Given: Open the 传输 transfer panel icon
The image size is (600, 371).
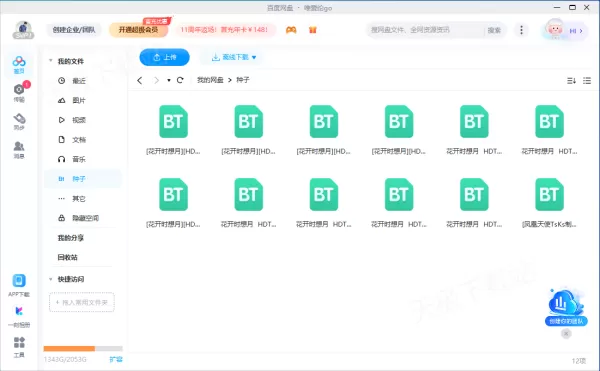Looking at the screenshot, I should (19, 93).
